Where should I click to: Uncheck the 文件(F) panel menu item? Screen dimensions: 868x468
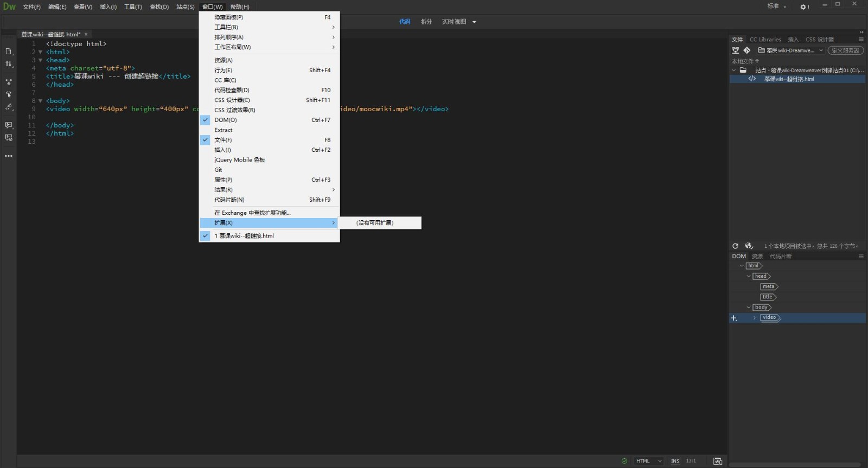point(270,140)
